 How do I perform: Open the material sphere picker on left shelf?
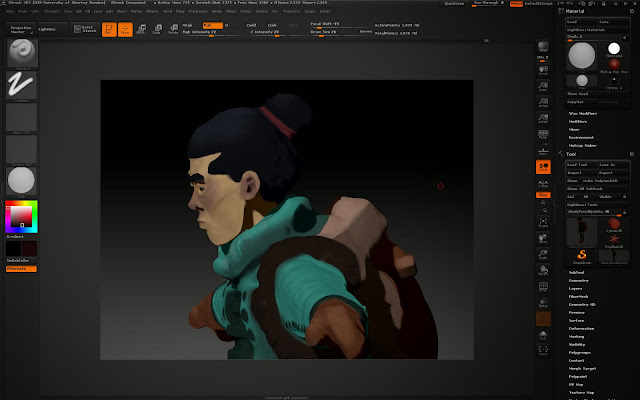click(x=21, y=181)
